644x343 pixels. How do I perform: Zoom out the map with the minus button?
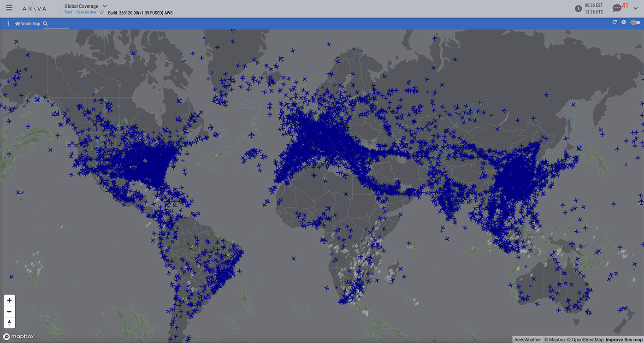9,312
